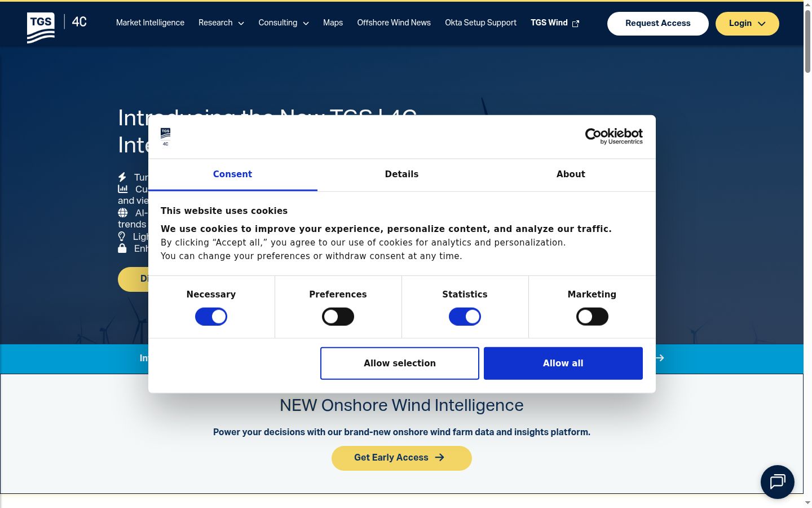Switch to the Consent tab
The height and width of the screenshot is (508, 812).
coord(232,174)
